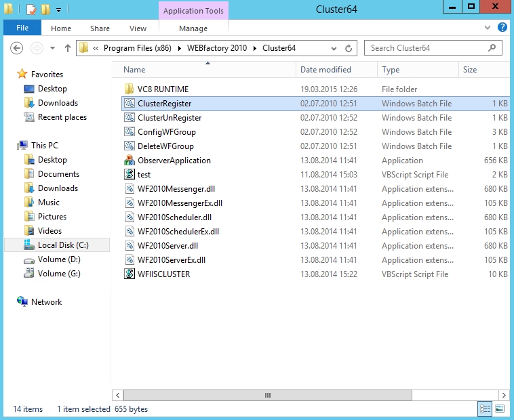The height and width of the screenshot is (420, 514).
Task: Expand the arrow after Program Files (x86)
Action: [x=179, y=49]
